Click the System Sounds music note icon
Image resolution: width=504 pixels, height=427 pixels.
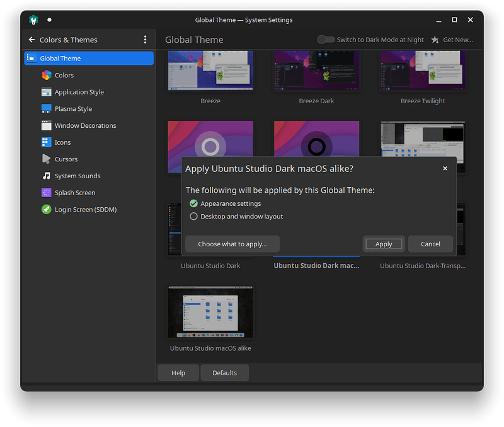pyautogui.click(x=46, y=176)
